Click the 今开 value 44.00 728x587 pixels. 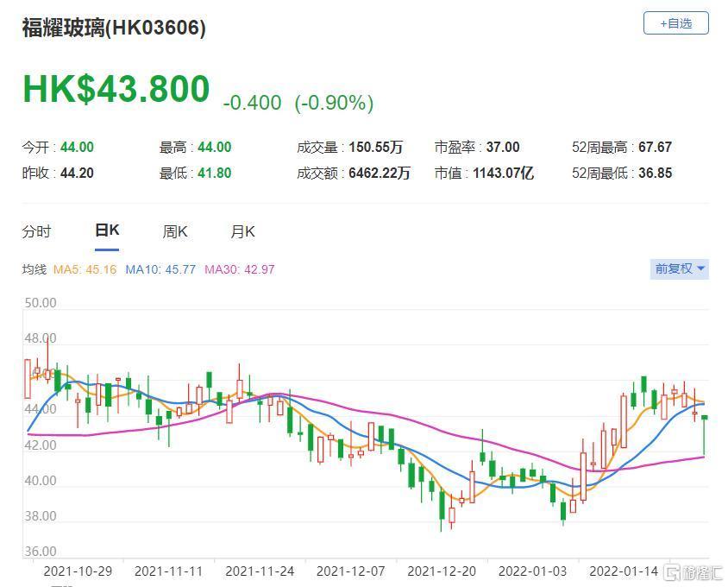pyautogui.click(x=77, y=148)
